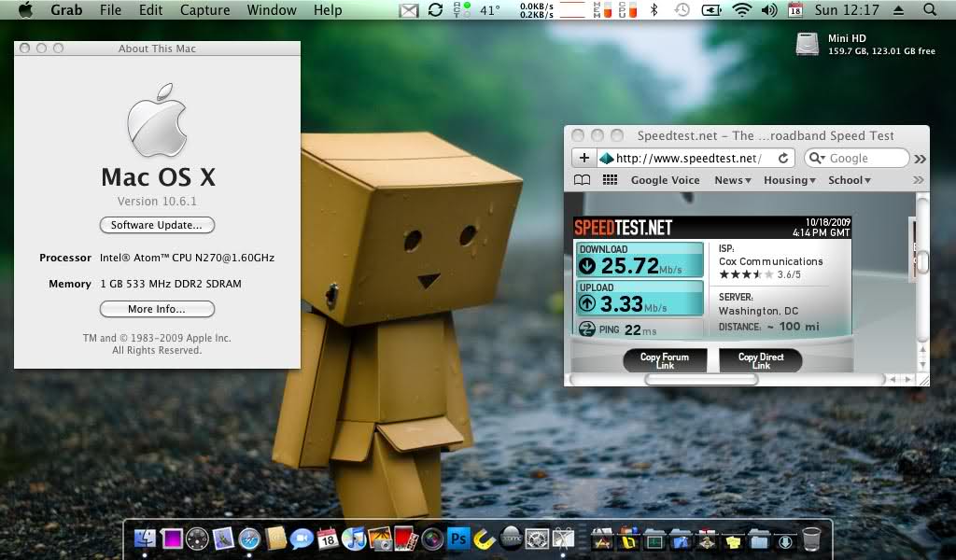Open Photoshop from the Dock
Viewport: 956px width, 560px height.
pyautogui.click(x=458, y=539)
